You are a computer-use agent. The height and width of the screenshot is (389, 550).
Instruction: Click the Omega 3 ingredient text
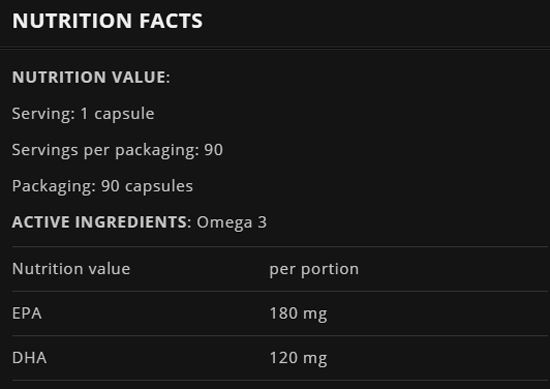232,222
